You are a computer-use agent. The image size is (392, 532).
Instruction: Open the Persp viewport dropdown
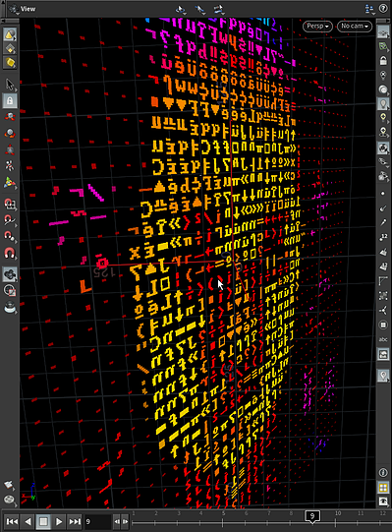[317, 27]
